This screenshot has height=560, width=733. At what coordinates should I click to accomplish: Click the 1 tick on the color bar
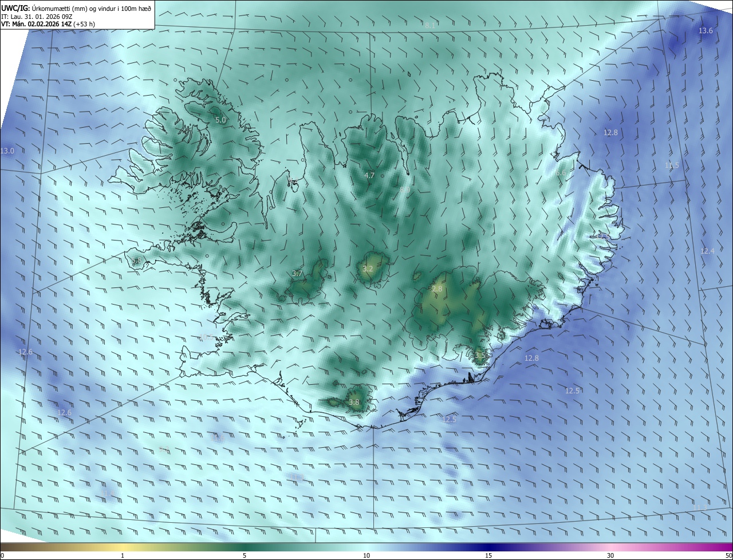click(123, 555)
